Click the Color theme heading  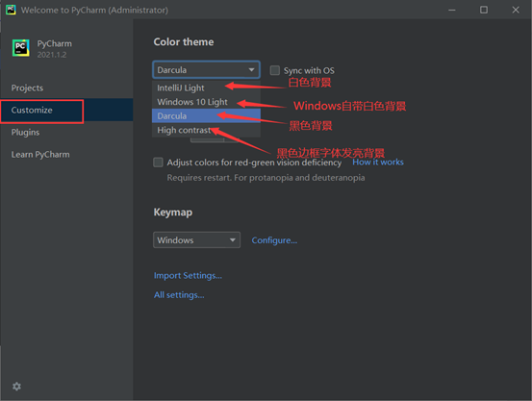pyautogui.click(x=184, y=41)
